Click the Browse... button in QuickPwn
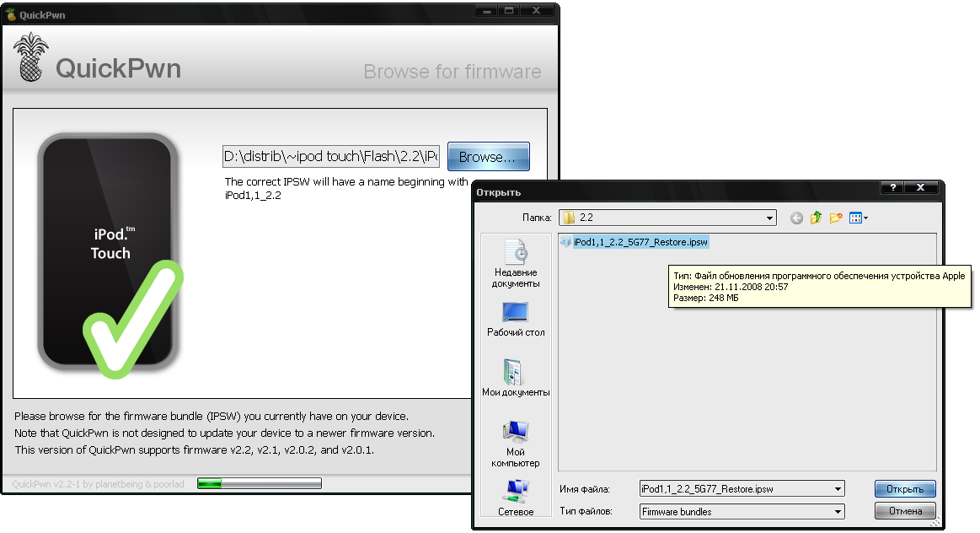The image size is (980, 533). pyautogui.click(x=488, y=157)
